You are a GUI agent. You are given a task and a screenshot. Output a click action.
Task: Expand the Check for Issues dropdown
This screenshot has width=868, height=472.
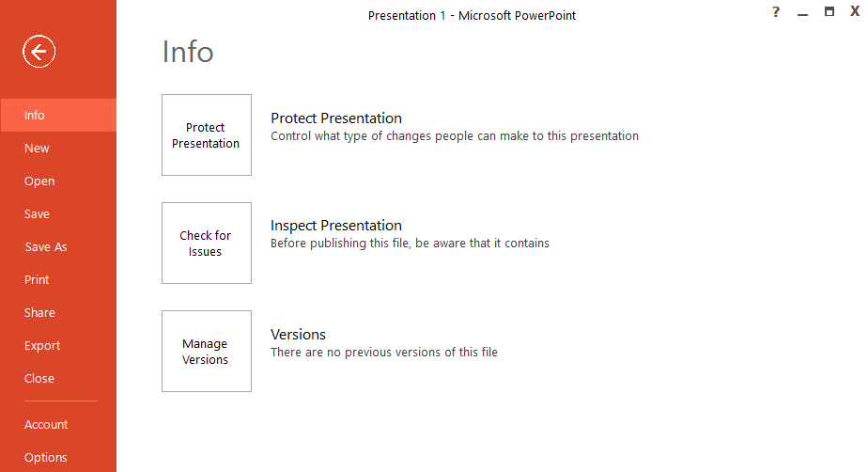coord(207,243)
